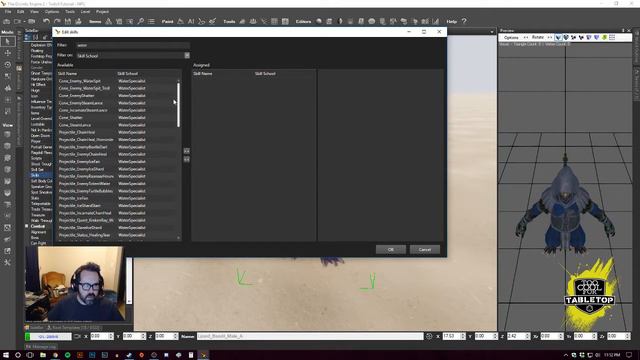Screen dimensions: 640x360
Task: Select the Stats property in sidebar
Action: 35,198
